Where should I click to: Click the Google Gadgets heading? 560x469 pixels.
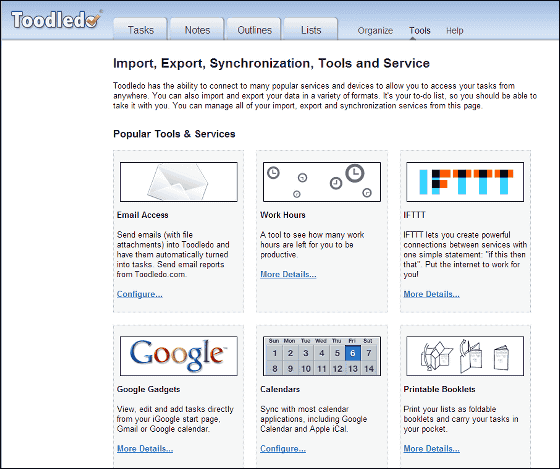[148, 389]
